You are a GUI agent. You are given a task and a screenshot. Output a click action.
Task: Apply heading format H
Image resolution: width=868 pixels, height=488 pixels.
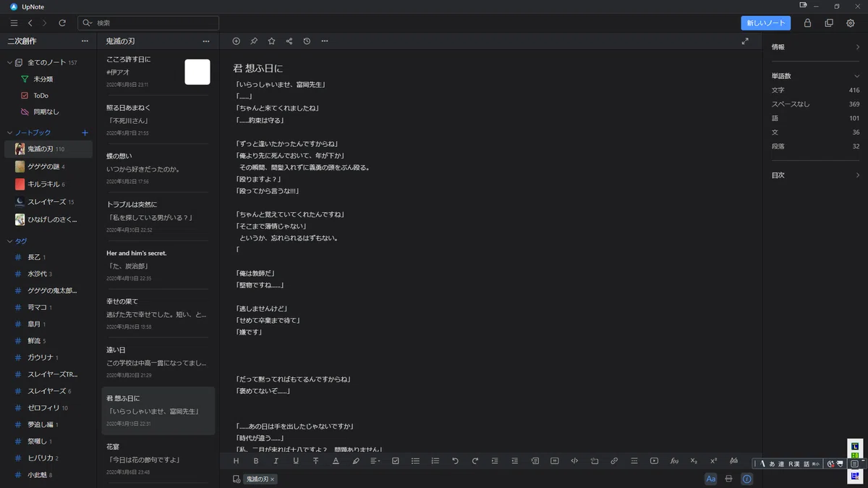click(236, 460)
